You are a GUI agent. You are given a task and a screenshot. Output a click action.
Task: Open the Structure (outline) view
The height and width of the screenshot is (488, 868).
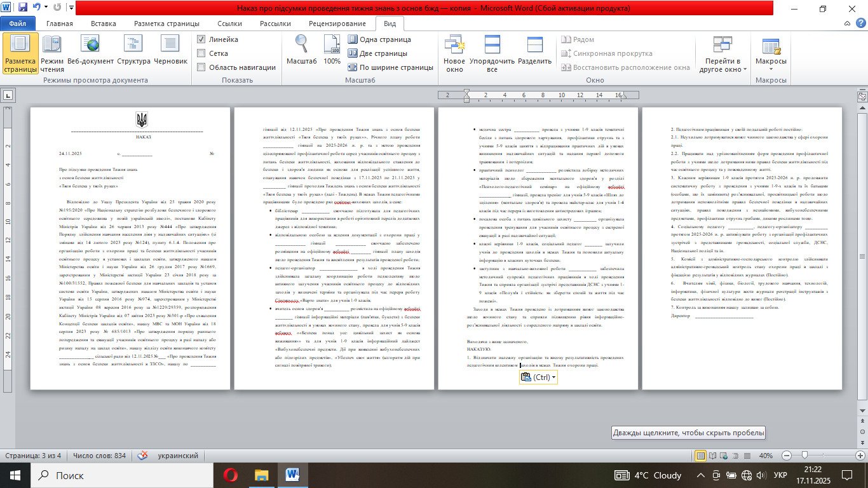133,44
